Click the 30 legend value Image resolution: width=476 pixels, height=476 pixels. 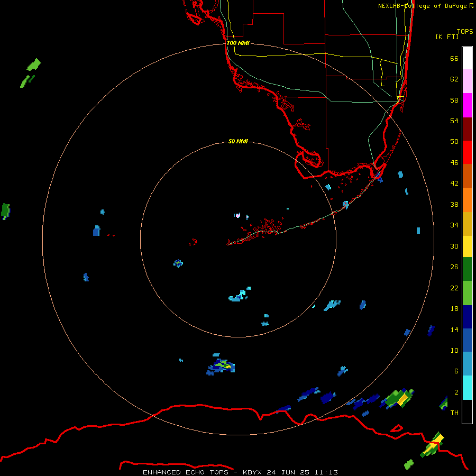pyautogui.click(x=454, y=246)
